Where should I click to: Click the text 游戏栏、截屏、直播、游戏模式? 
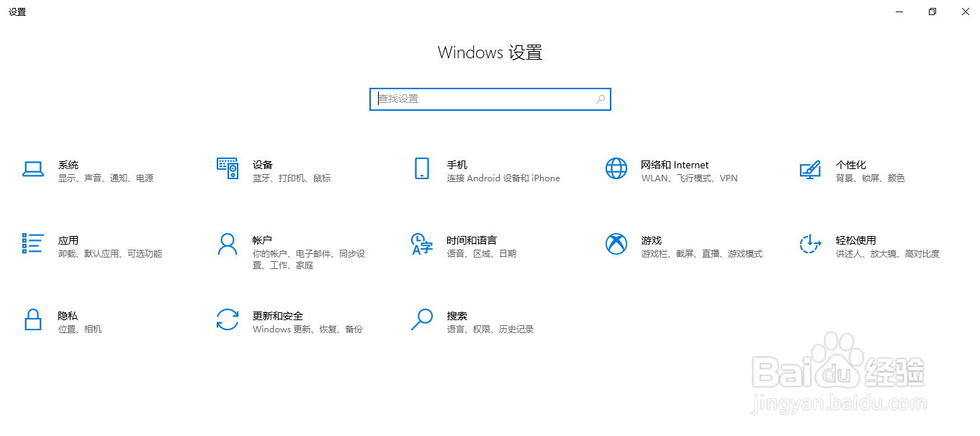(x=702, y=254)
